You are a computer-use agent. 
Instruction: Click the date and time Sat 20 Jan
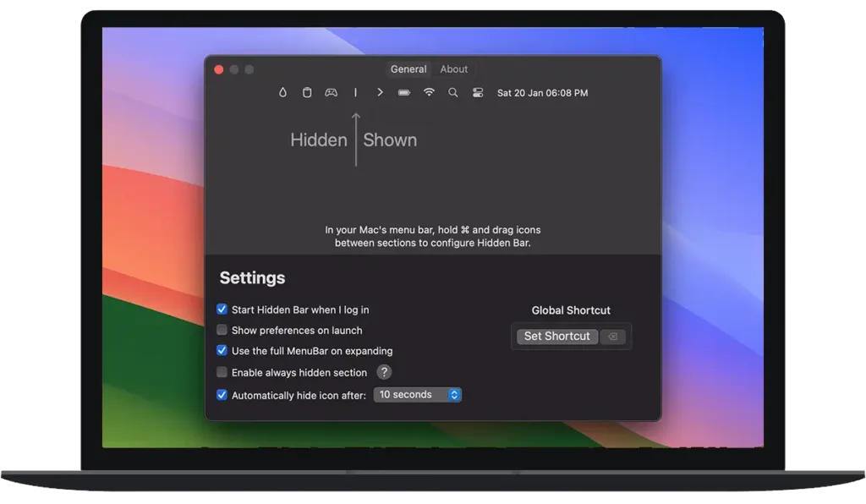[542, 93]
